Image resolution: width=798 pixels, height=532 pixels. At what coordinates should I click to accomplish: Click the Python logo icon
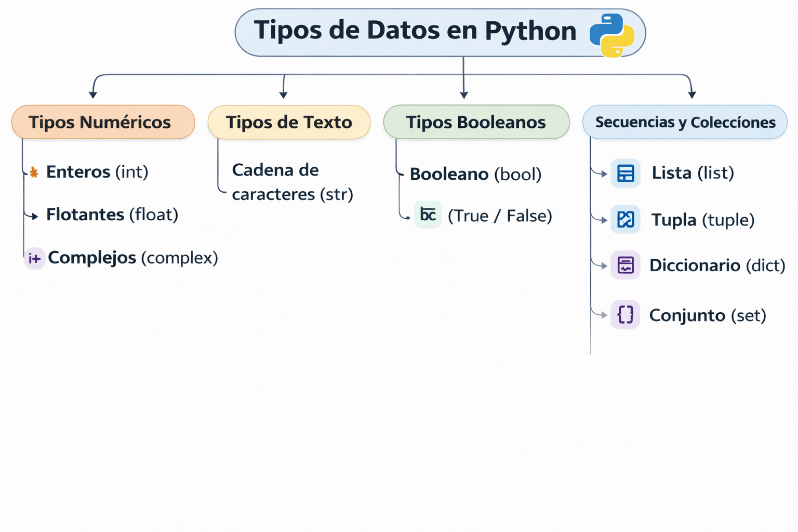tap(612, 35)
